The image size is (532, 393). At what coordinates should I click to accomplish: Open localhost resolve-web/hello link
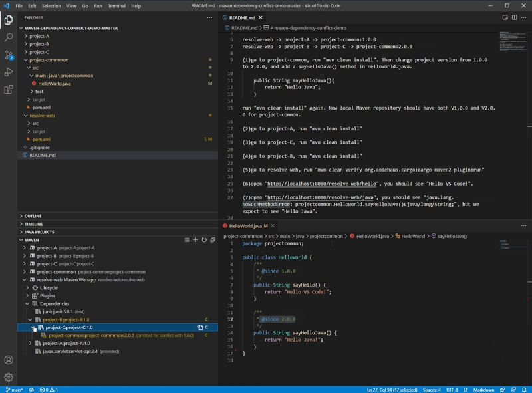(x=322, y=184)
